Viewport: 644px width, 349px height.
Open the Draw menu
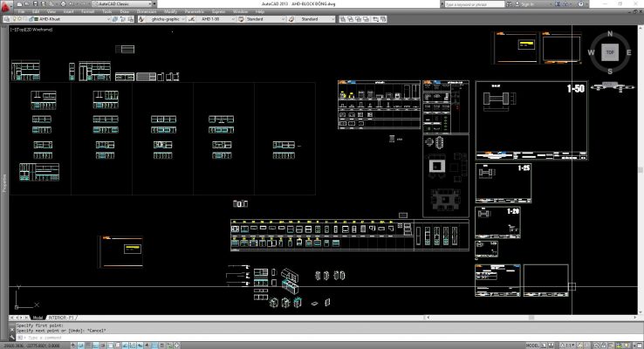tap(126, 11)
